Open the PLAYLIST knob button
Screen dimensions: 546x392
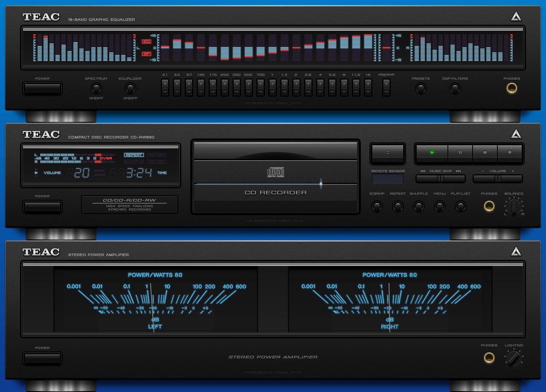click(461, 206)
